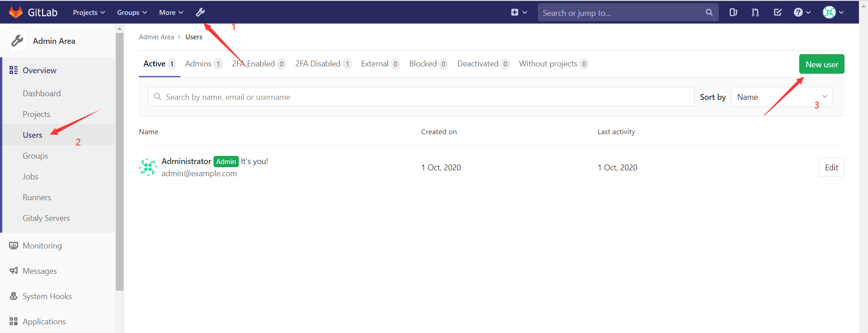Expand the Projects dropdown menu
The height and width of the screenshot is (333, 868).
pos(89,12)
